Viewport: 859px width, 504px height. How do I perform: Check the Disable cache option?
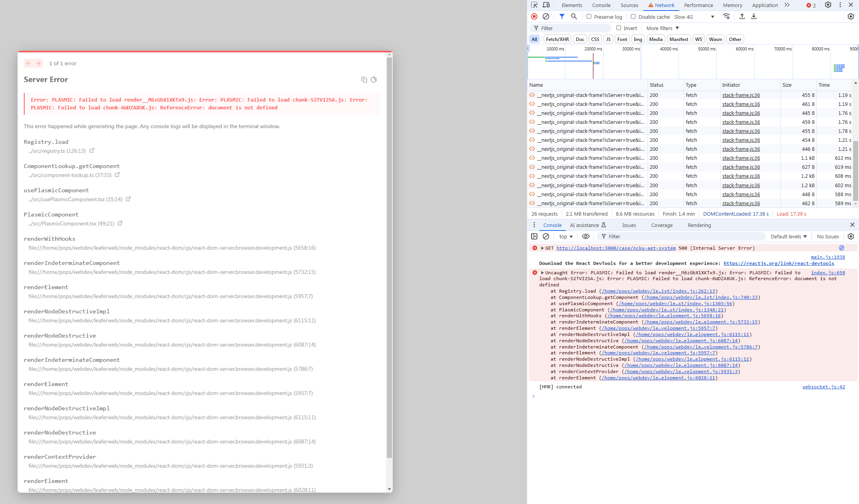point(633,16)
